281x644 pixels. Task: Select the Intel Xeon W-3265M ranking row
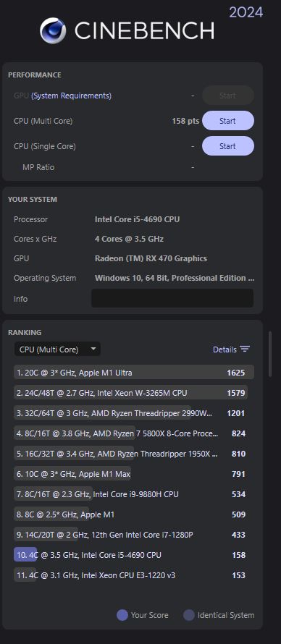[134, 393]
